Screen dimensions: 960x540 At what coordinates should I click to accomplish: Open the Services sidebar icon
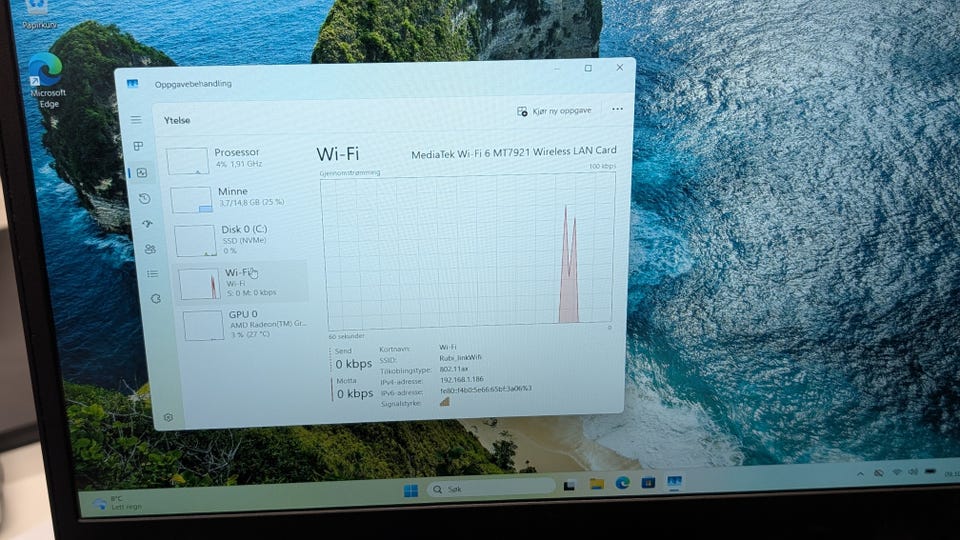[x=156, y=298]
